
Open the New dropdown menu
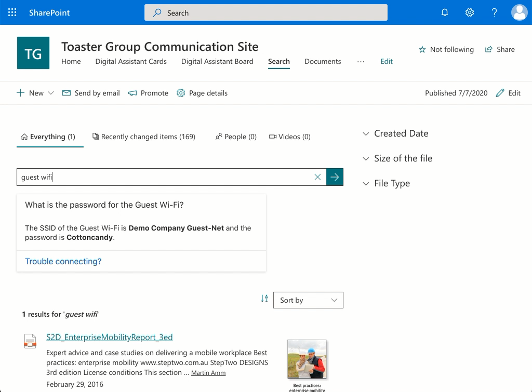[x=35, y=93]
